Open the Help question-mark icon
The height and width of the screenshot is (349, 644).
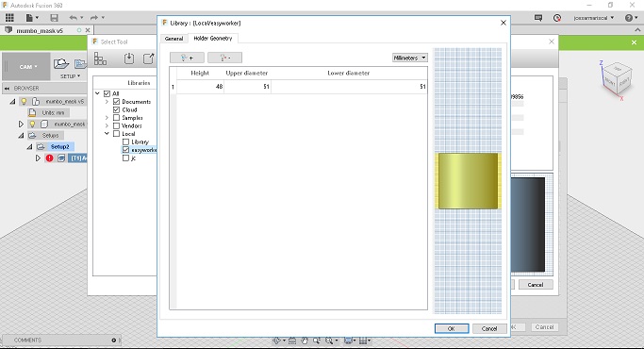629,18
